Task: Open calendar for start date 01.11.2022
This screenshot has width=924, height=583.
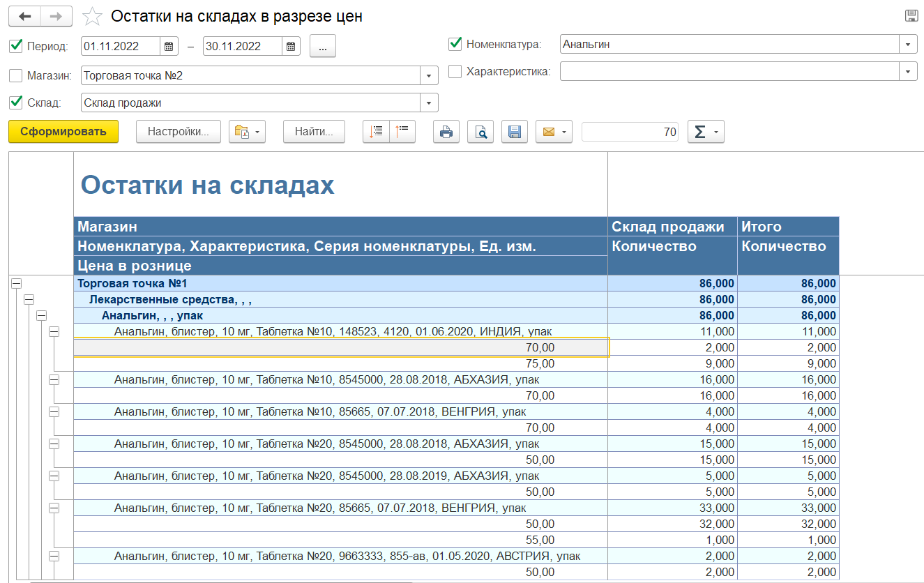Action: 169,47
